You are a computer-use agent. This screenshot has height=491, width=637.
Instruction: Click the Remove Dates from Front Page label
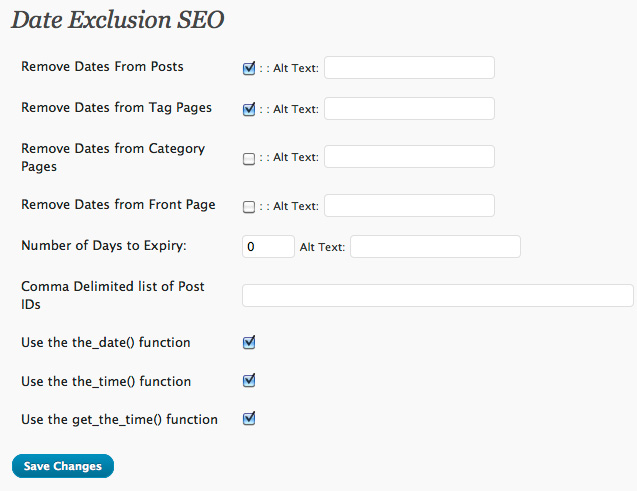(x=118, y=204)
